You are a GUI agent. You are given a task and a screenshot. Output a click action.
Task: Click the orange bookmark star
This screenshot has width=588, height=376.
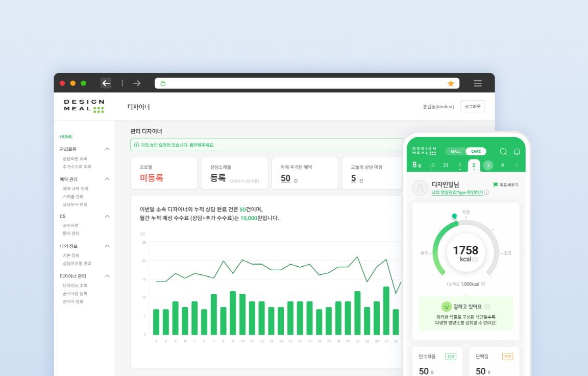pyautogui.click(x=451, y=83)
